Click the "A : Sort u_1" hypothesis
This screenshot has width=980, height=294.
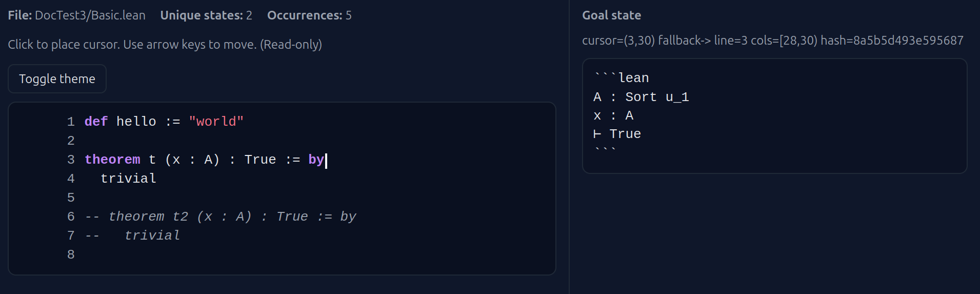click(x=641, y=97)
